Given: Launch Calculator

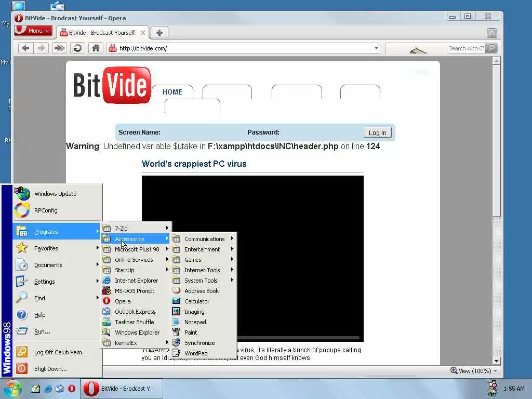Looking at the screenshot, I should (204, 301).
